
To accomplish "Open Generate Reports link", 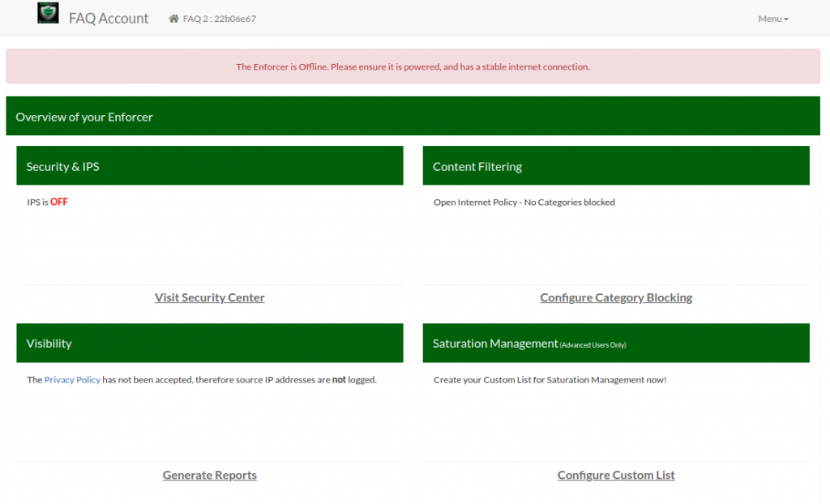I will click(x=210, y=475).
